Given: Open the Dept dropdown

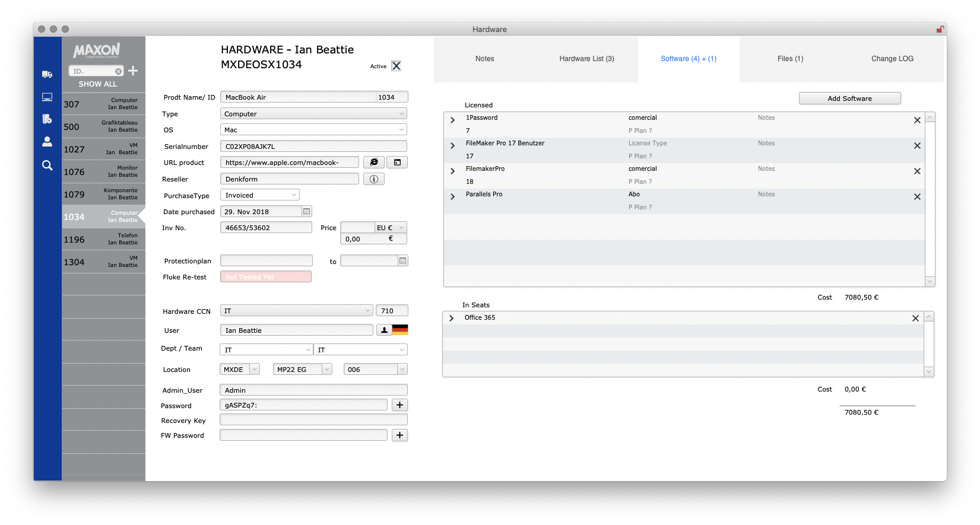Looking at the screenshot, I should pyautogui.click(x=266, y=350).
